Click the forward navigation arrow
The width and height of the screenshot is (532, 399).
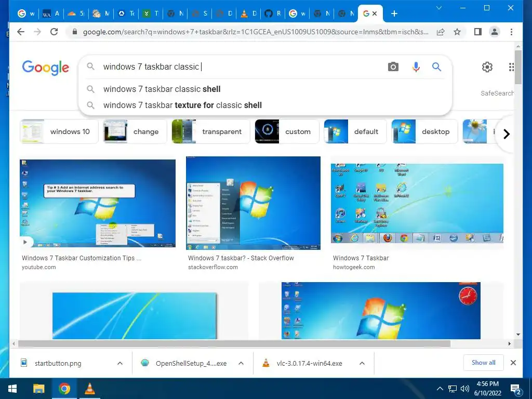pos(37,32)
